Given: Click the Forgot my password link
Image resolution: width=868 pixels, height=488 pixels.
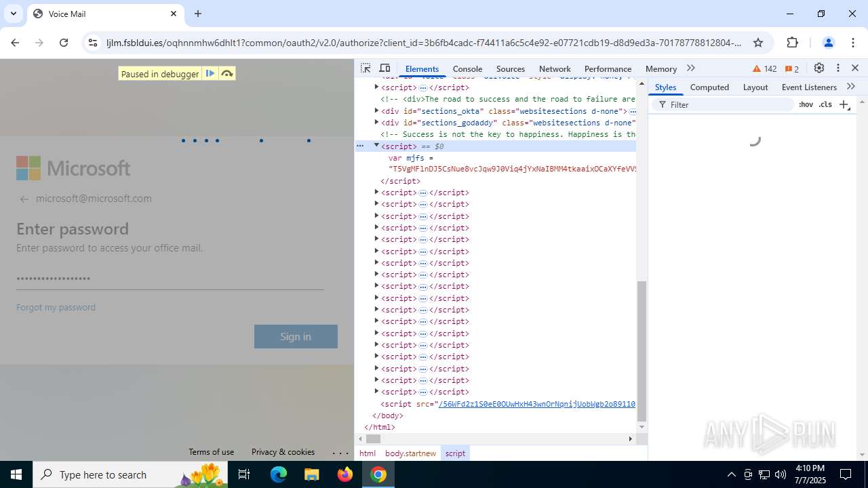Looking at the screenshot, I should coord(56,307).
